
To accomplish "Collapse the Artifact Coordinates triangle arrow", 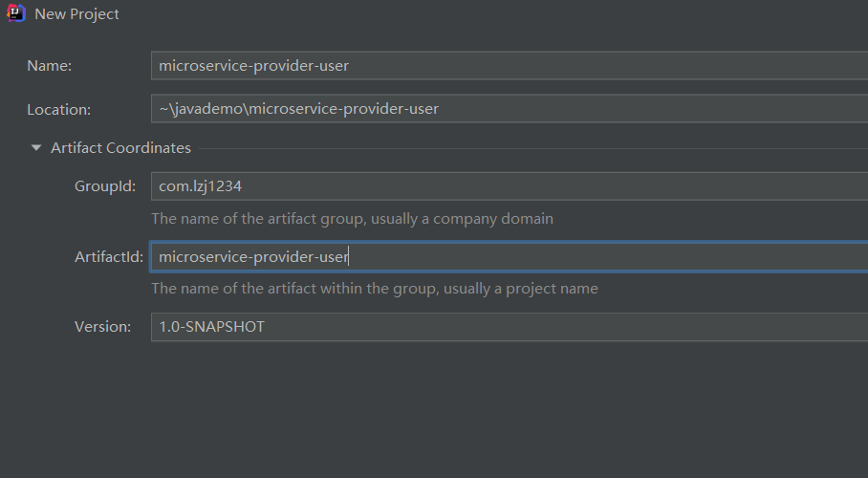I will point(36,148).
